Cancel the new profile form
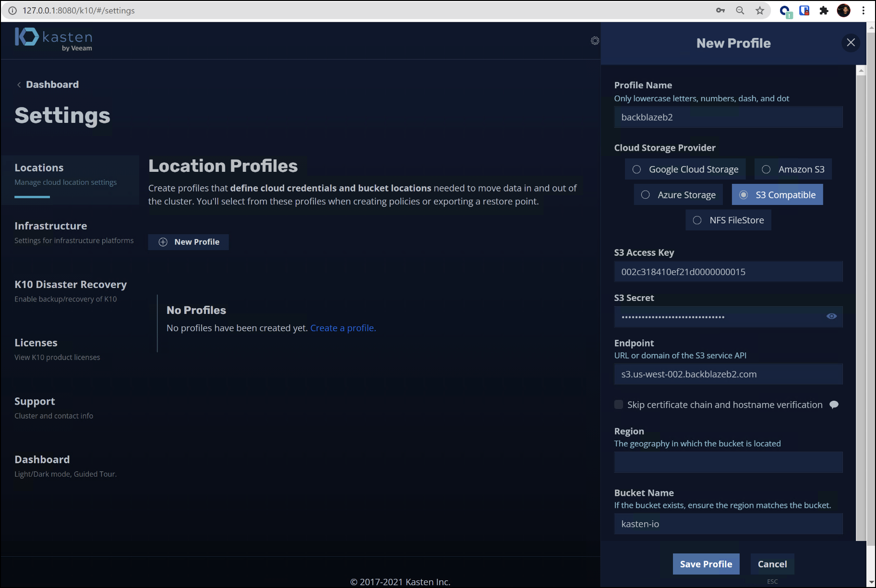The height and width of the screenshot is (588, 876). point(772,564)
